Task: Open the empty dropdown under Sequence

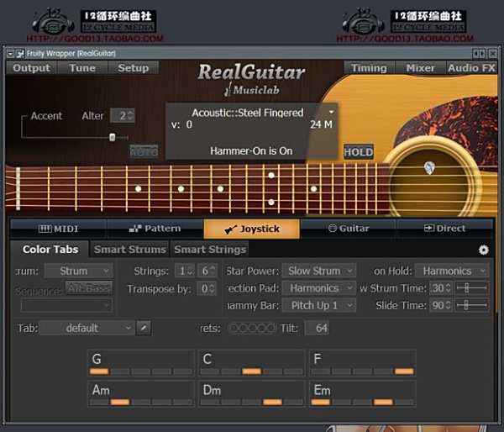Action: coord(67,305)
